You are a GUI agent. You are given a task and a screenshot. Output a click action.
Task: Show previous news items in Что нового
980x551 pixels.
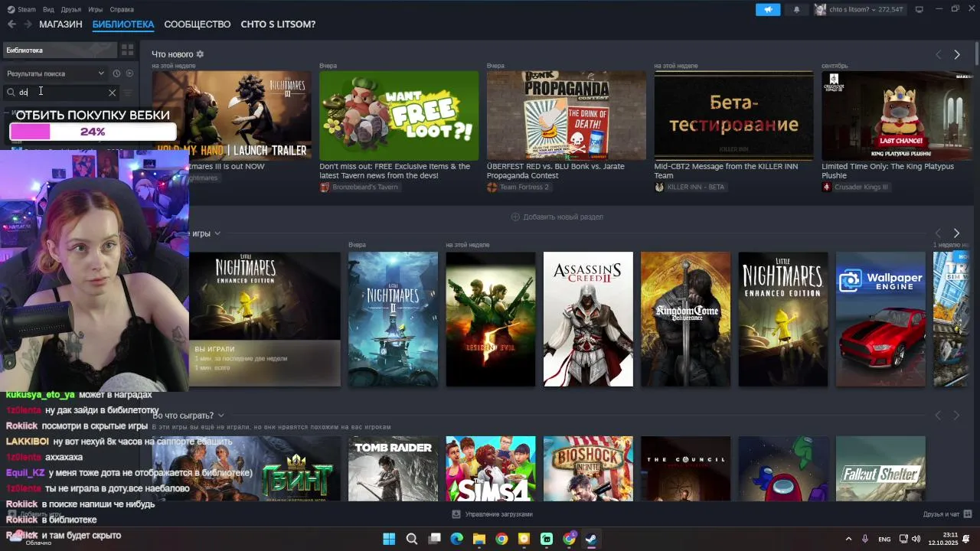(938, 54)
